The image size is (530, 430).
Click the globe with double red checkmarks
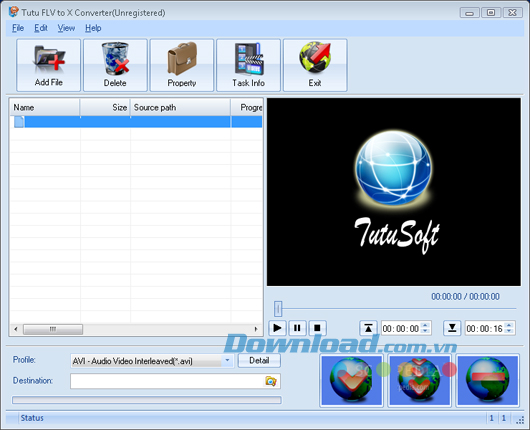click(x=419, y=380)
